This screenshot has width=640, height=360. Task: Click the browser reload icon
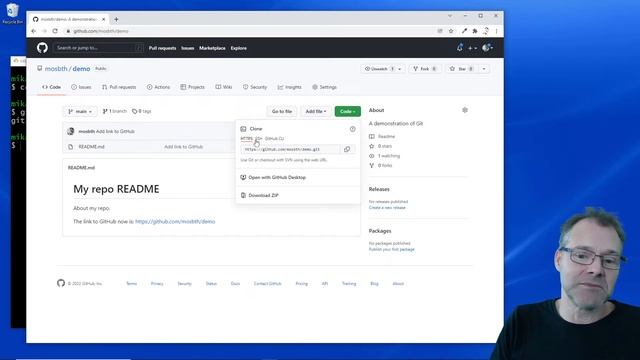(55, 31)
